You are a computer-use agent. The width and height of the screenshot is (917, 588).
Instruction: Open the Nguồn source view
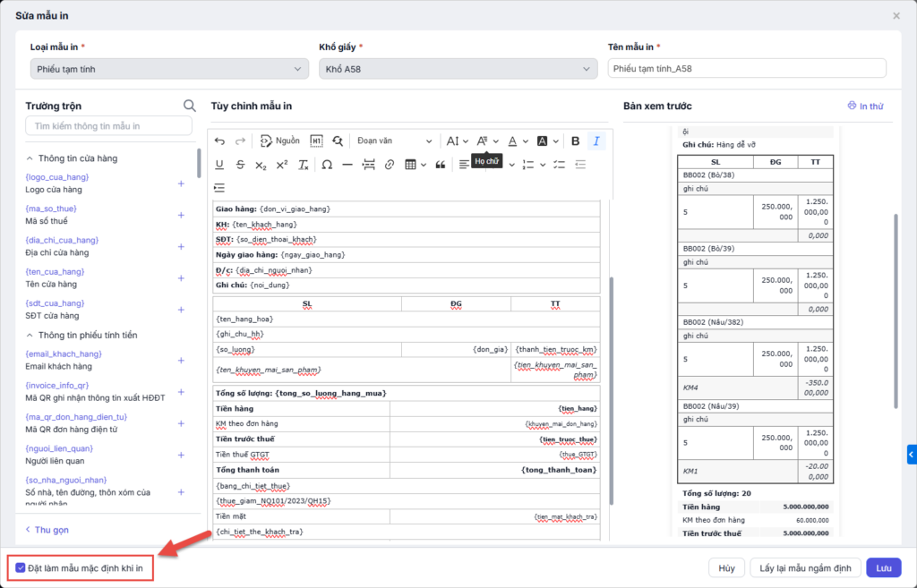pos(279,141)
